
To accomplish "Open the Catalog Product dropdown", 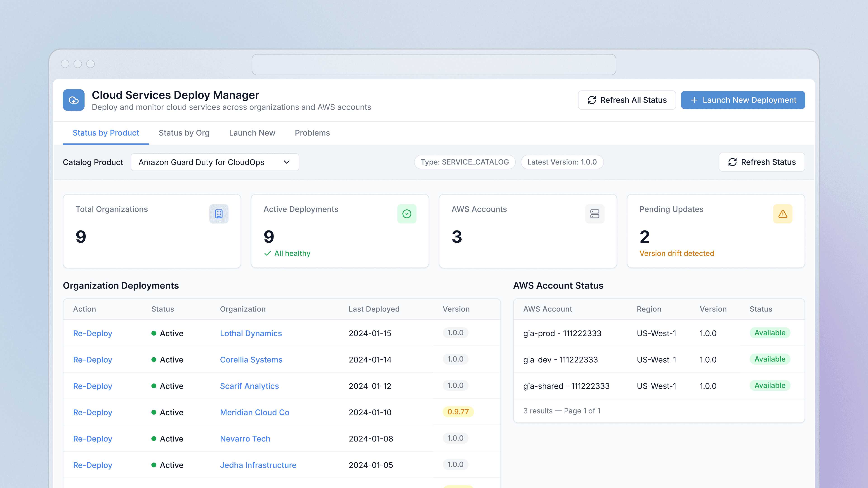I will [215, 162].
